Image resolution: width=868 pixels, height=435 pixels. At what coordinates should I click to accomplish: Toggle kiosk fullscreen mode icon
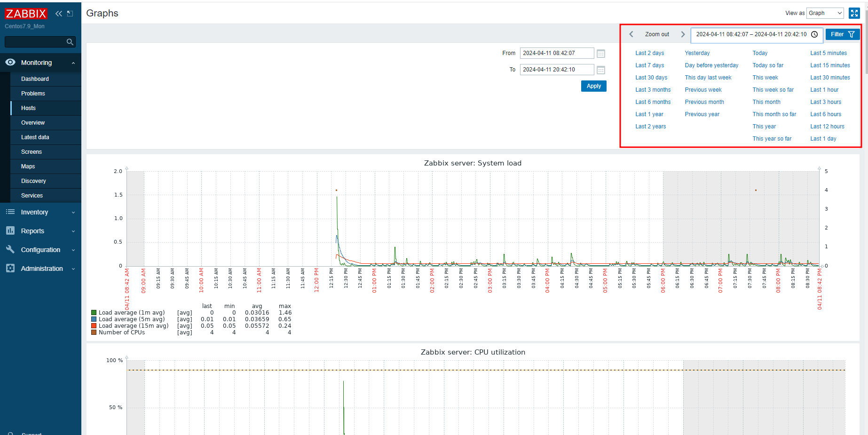pos(854,13)
